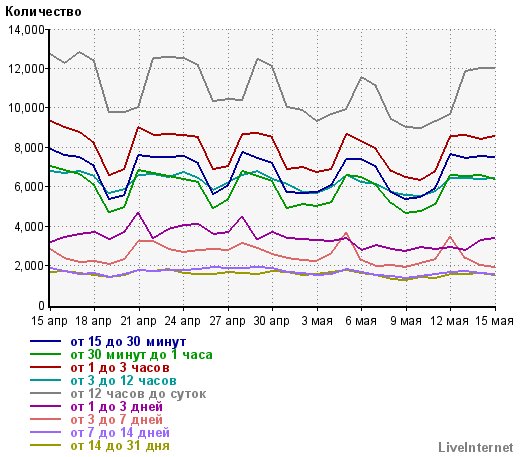The image size is (520, 457).
Task: Click the legend label 'от 3 до 7 дней'
Action: [116, 420]
